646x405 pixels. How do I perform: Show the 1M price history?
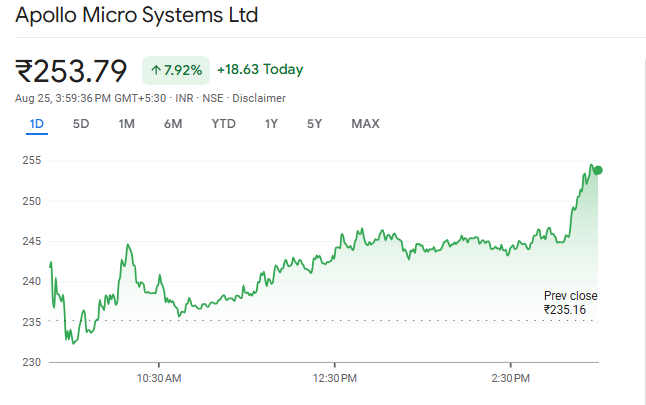[x=126, y=124]
